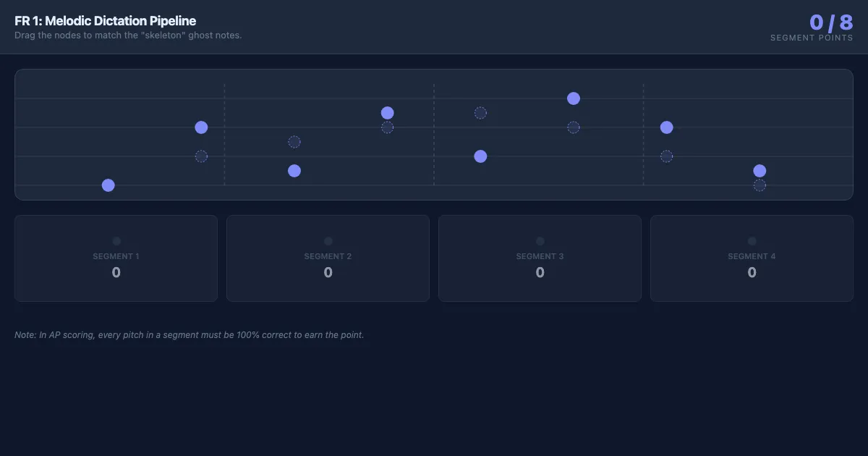868x456 pixels.
Task: Select the solid note starting the fourth measure
Action: pyautogui.click(x=666, y=127)
